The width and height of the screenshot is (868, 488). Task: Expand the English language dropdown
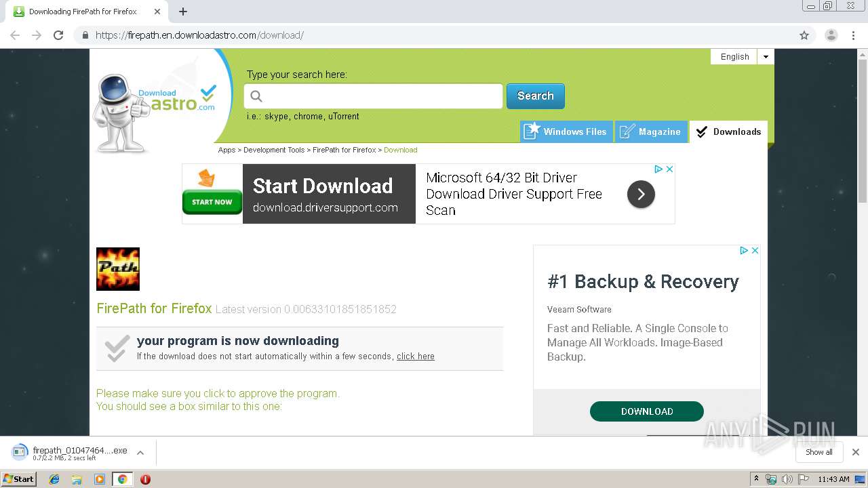tap(766, 57)
